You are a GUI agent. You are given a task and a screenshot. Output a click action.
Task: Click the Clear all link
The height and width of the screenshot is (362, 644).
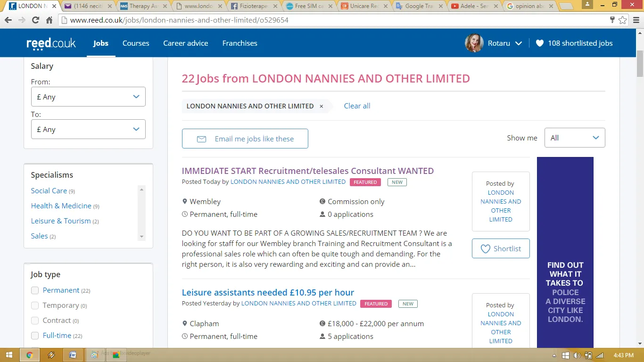coord(357,106)
